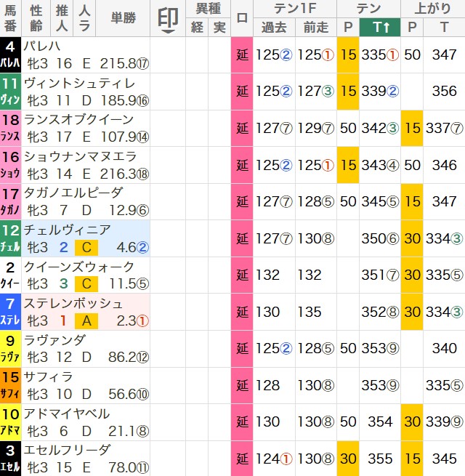
Task: Select horse number 17 タガノ badge
Action: click(11, 202)
